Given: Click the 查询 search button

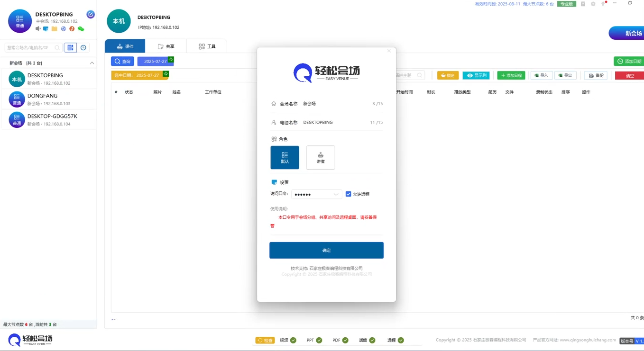Looking at the screenshot, I should (122, 62).
